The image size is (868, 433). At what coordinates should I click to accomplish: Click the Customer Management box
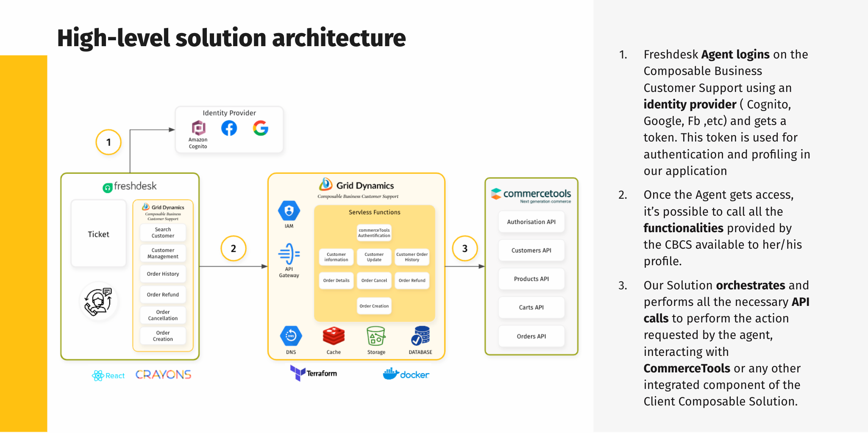click(163, 253)
